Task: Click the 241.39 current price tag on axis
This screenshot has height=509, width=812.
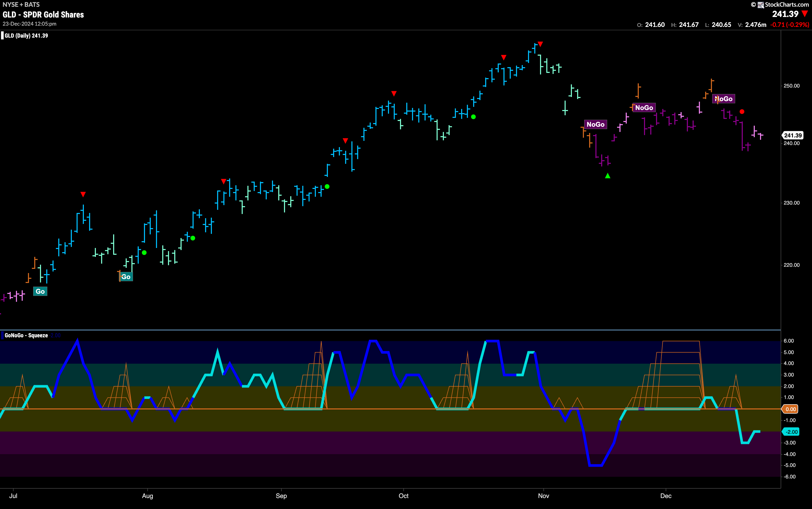Action: pos(793,135)
